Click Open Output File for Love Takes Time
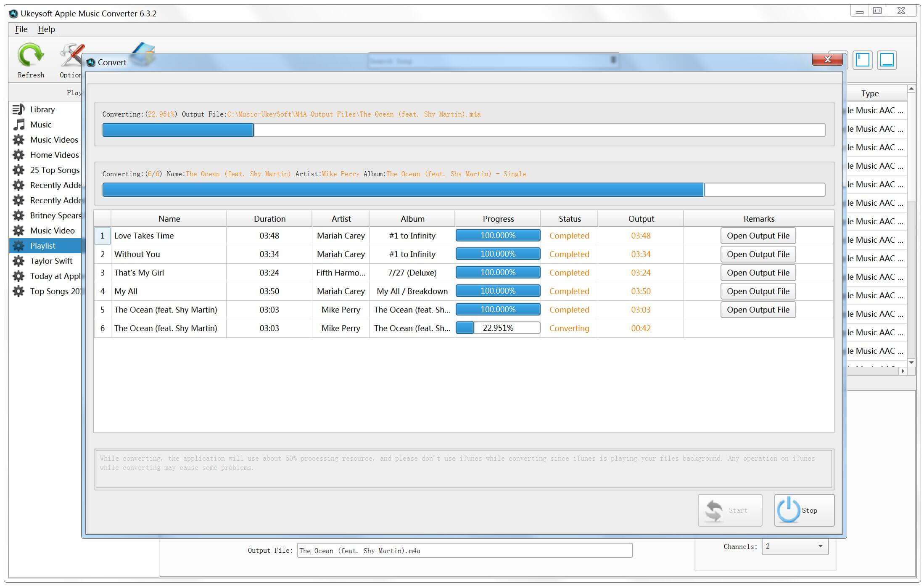Screen dimensions: 924x586 pos(758,235)
